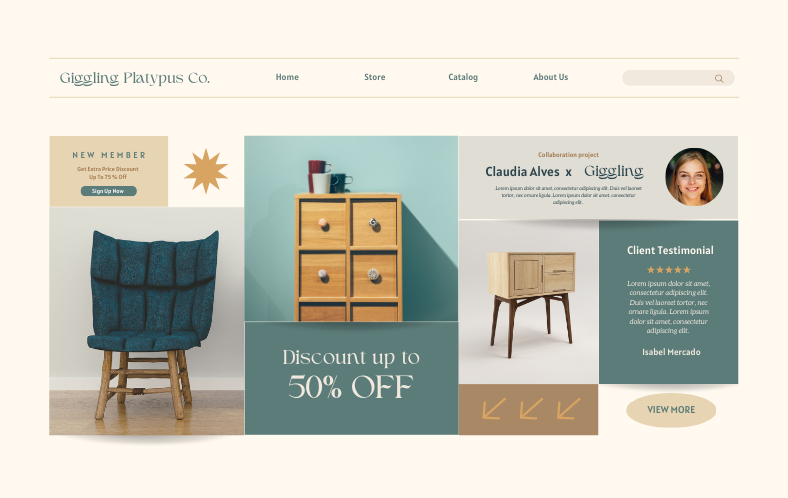The height and width of the screenshot is (498, 788).
Task: Select the blue chair photo
Action: (147, 321)
